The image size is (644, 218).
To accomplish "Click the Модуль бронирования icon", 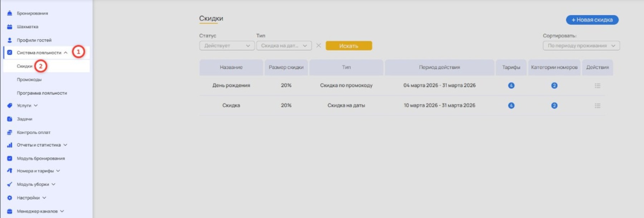I will coord(10,158).
